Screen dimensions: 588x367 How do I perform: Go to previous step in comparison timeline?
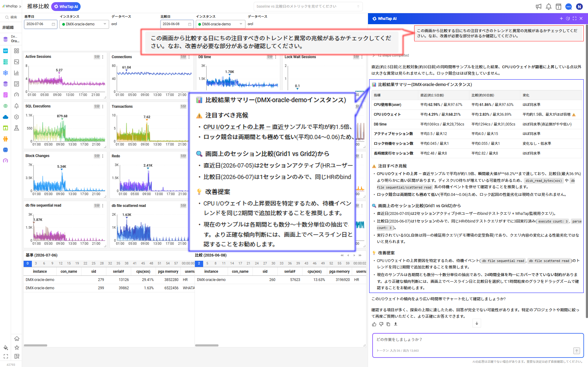(x=348, y=255)
